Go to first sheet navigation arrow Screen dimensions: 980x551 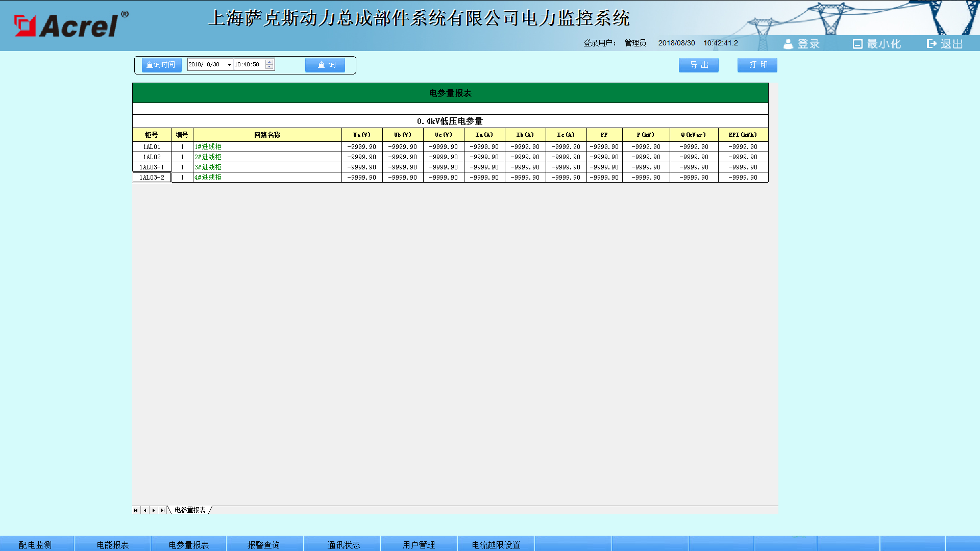[136, 510]
